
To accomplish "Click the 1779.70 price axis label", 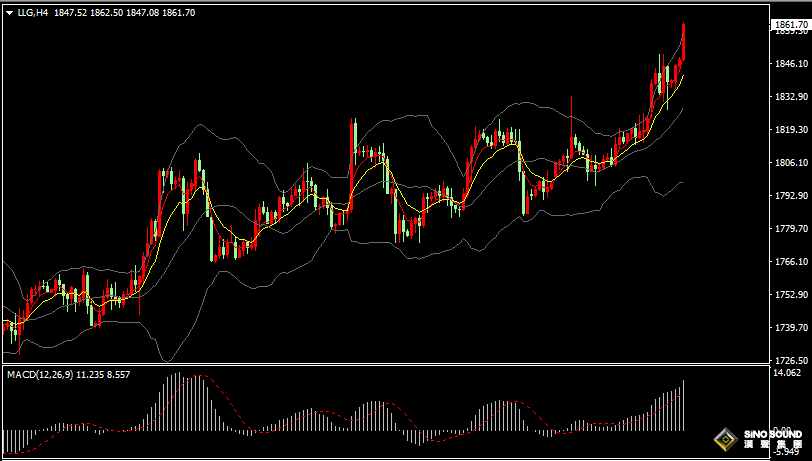I will 790,229.
